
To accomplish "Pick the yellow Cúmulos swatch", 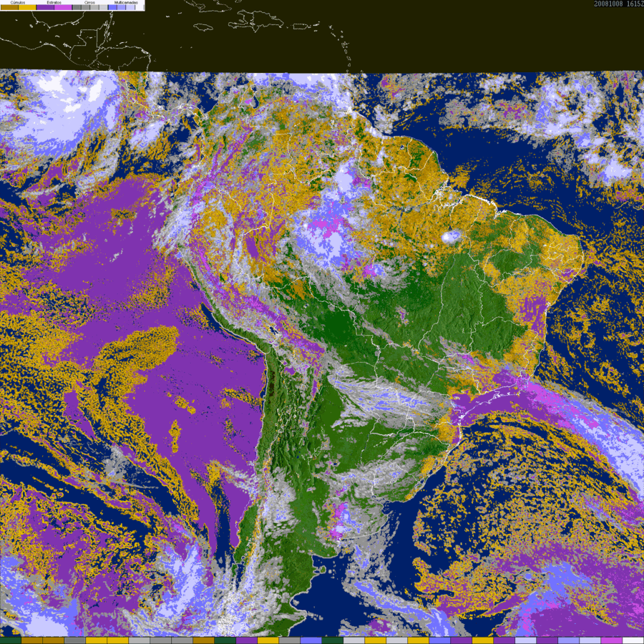I will point(27,7).
